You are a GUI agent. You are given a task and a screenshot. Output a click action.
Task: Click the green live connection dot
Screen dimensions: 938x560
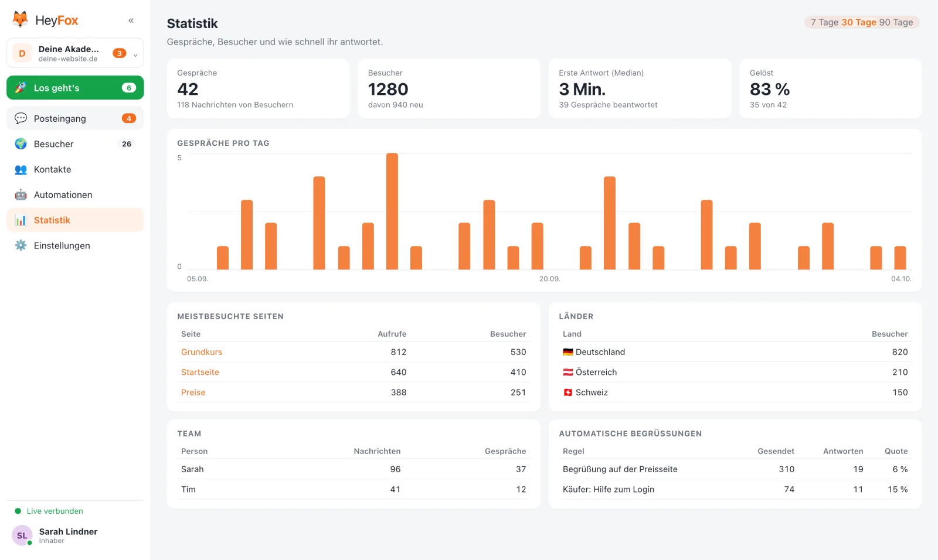[x=18, y=511]
